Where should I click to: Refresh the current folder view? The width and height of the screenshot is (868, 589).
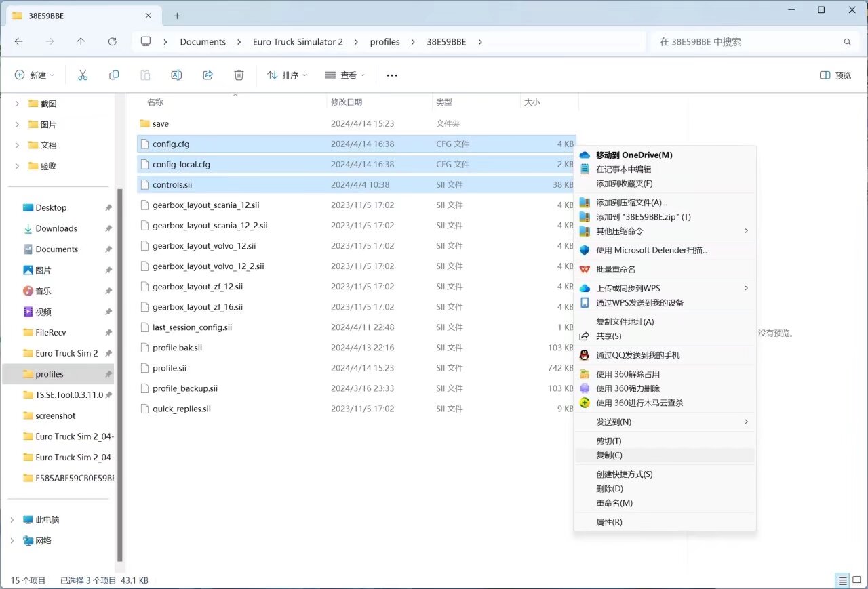[x=113, y=42]
